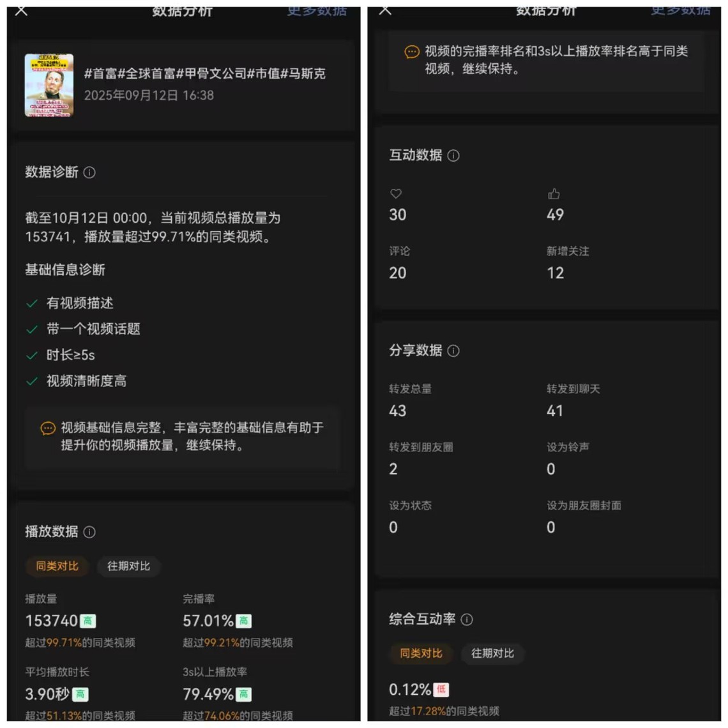Open the video thumbnail preview
The width and height of the screenshot is (728, 728).
(49, 85)
